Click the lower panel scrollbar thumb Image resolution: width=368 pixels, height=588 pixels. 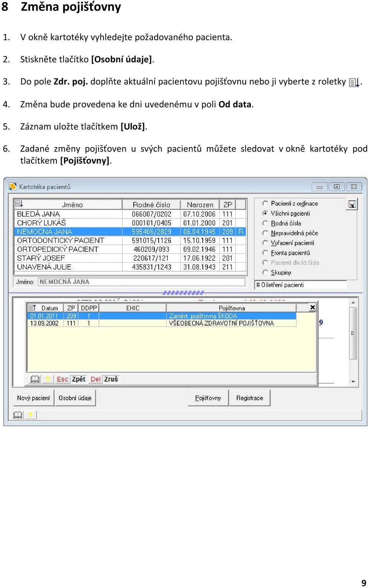click(353, 333)
